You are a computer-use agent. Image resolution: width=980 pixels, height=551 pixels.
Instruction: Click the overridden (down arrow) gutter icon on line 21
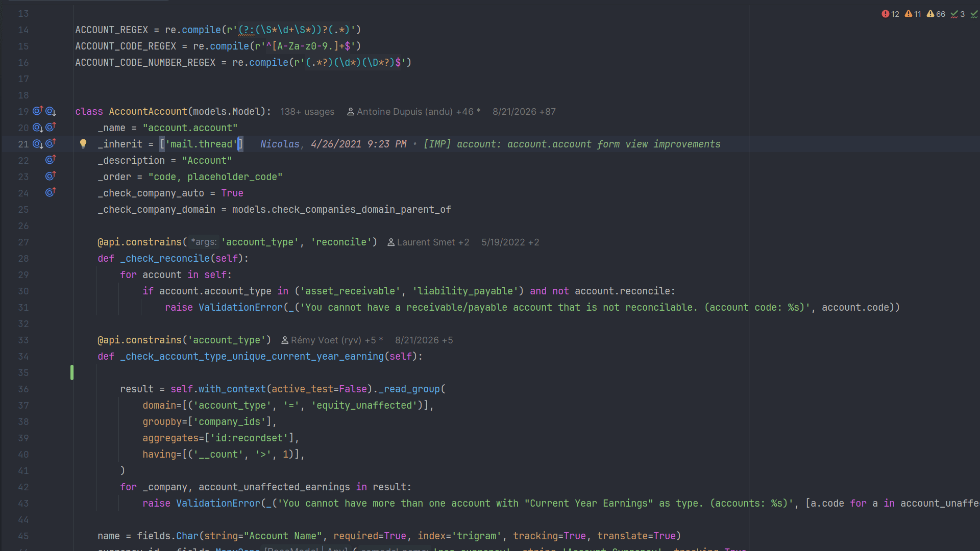(x=38, y=144)
